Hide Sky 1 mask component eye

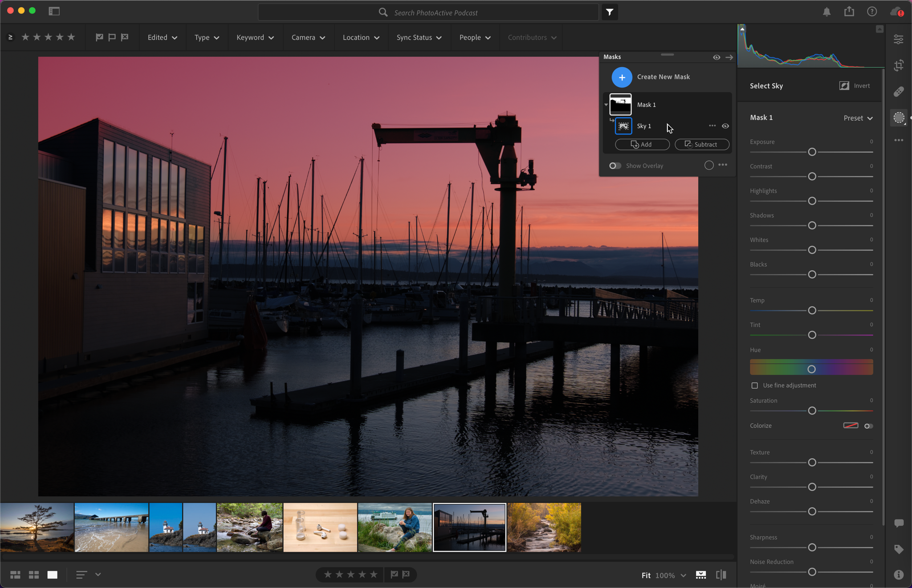725,126
